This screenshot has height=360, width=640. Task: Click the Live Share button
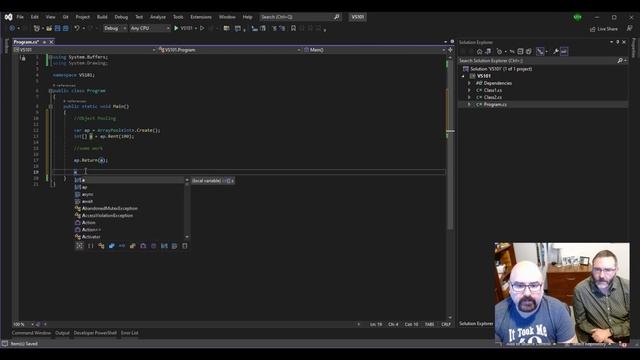[x=604, y=29]
